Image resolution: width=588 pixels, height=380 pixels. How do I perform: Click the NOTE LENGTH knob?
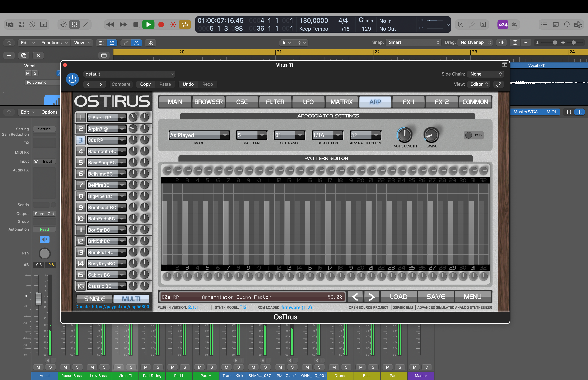click(404, 135)
